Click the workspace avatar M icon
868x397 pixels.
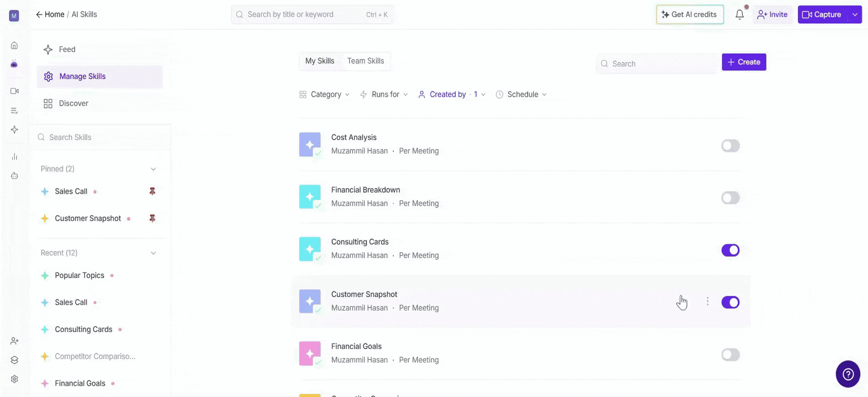(x=14, y=16)
